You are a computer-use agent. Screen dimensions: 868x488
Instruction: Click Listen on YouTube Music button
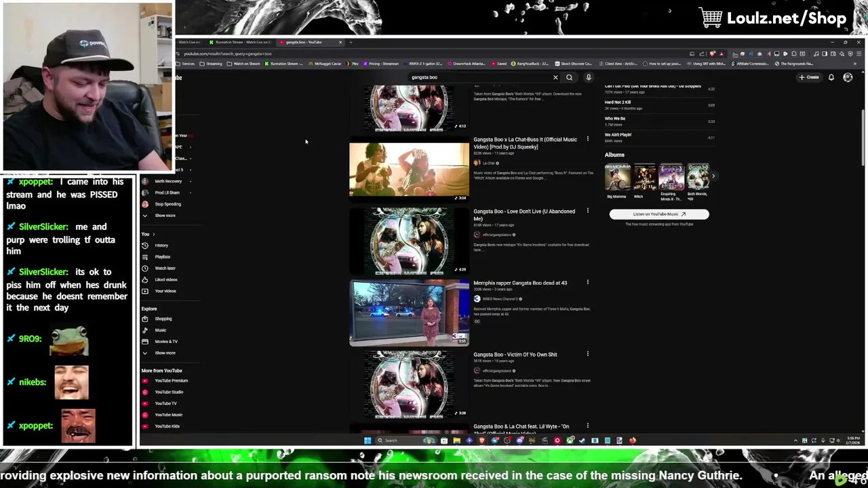click(x=658, y=214)
